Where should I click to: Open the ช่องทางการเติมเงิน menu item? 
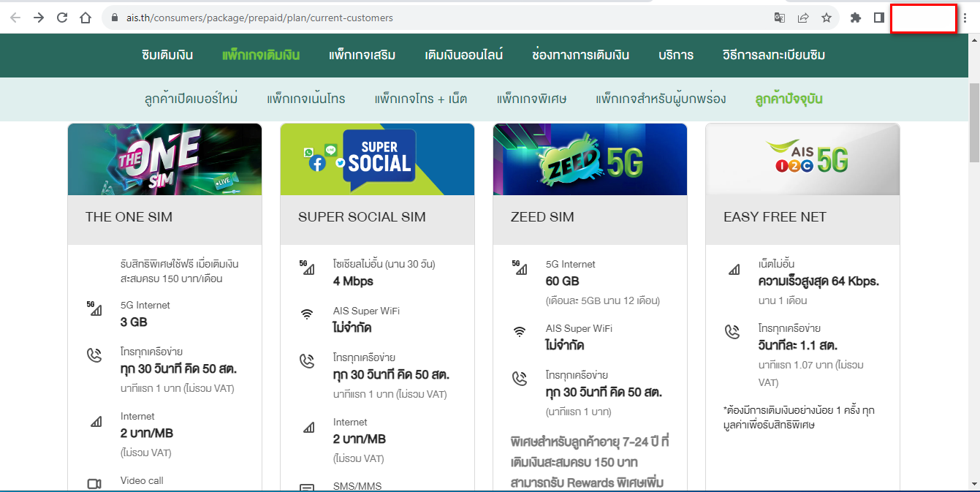(x=581, y=55)
